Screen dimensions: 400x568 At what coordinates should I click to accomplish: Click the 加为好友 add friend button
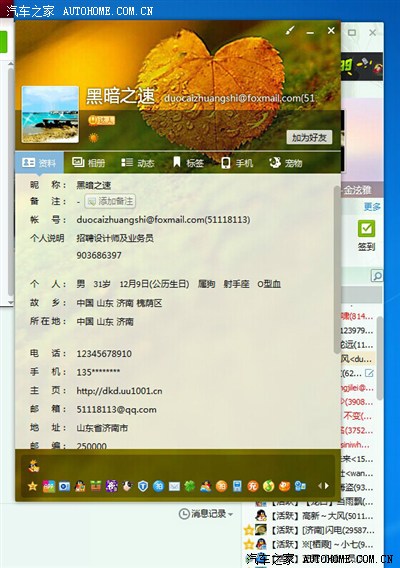click(x=309, y=138)
